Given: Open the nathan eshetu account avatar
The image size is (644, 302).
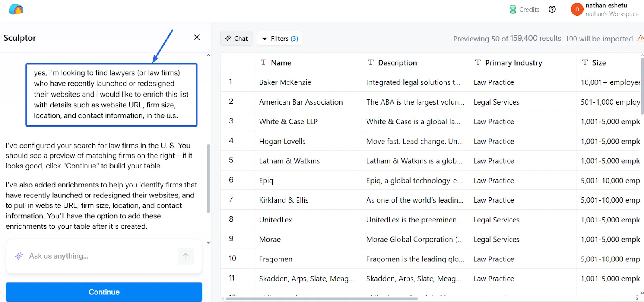Looking at the screenshot, I should tap(577, 9).
